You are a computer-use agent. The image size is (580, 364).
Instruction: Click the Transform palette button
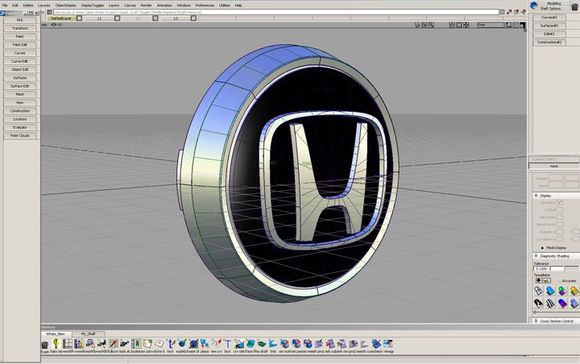(20, 28)
